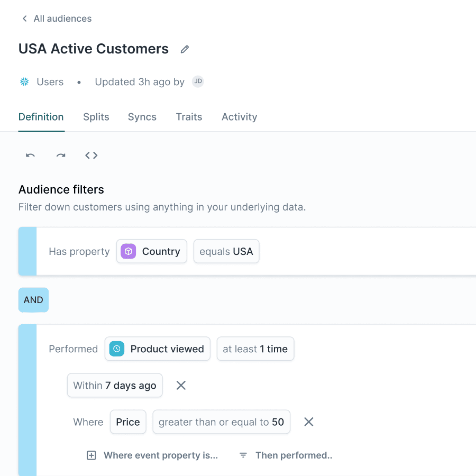Remove the Price filter condition
This screenshot has height=476, width=476.
(308, 422)
